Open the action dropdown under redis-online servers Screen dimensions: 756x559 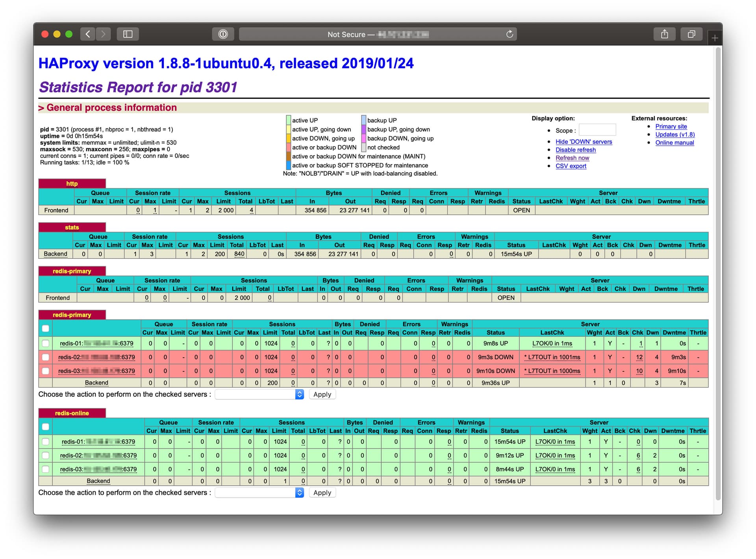click(x=259, y=493)
